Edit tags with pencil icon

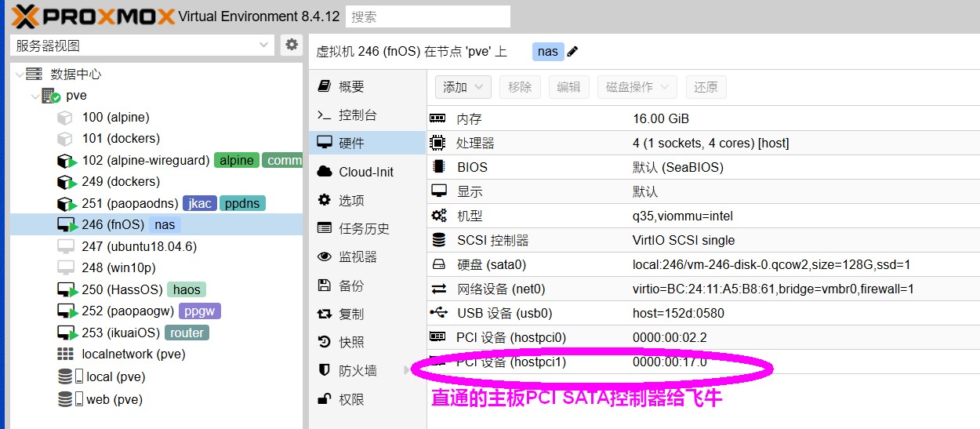pyautogui.click(x=572, y=51)
